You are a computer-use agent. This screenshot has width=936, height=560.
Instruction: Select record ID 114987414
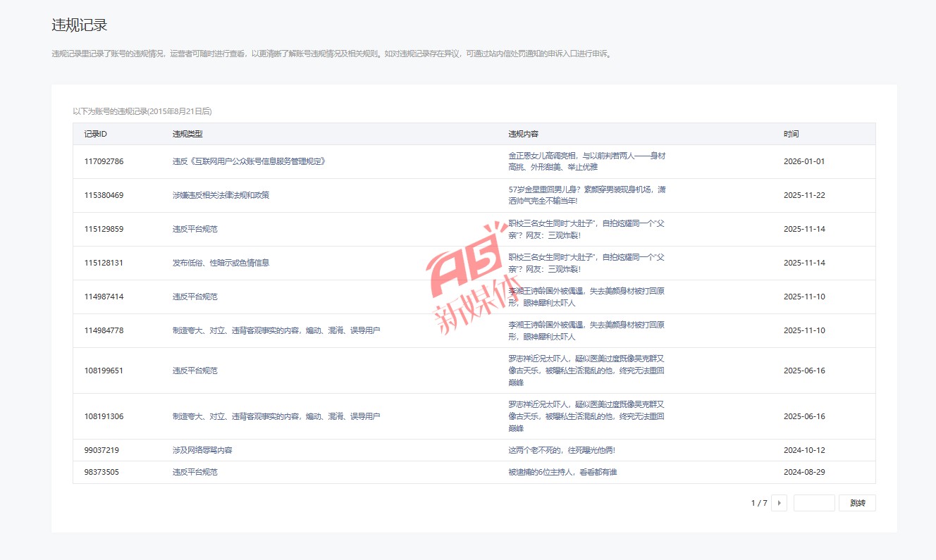tap(104, 297)
